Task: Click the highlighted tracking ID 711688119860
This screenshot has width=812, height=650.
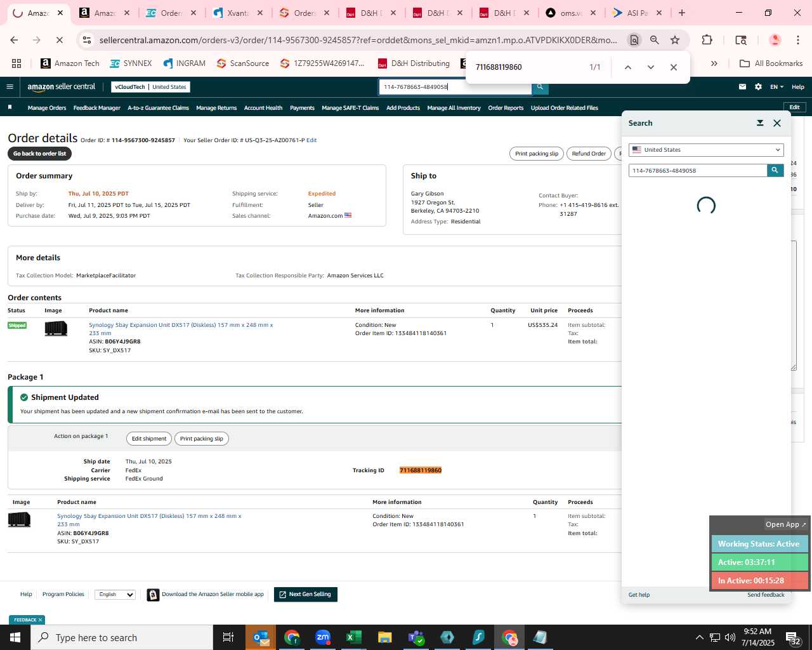Action: point(421,470)
